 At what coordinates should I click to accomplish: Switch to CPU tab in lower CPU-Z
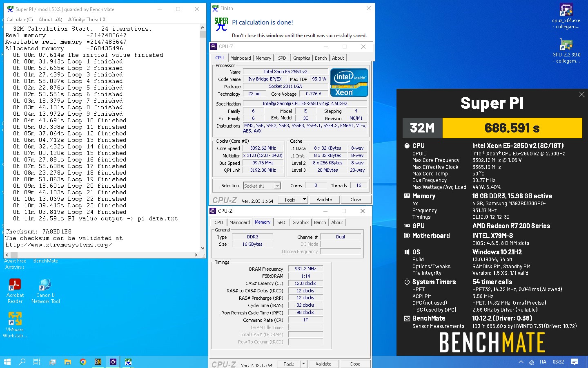pyautogui.click(x=219, y=222)
